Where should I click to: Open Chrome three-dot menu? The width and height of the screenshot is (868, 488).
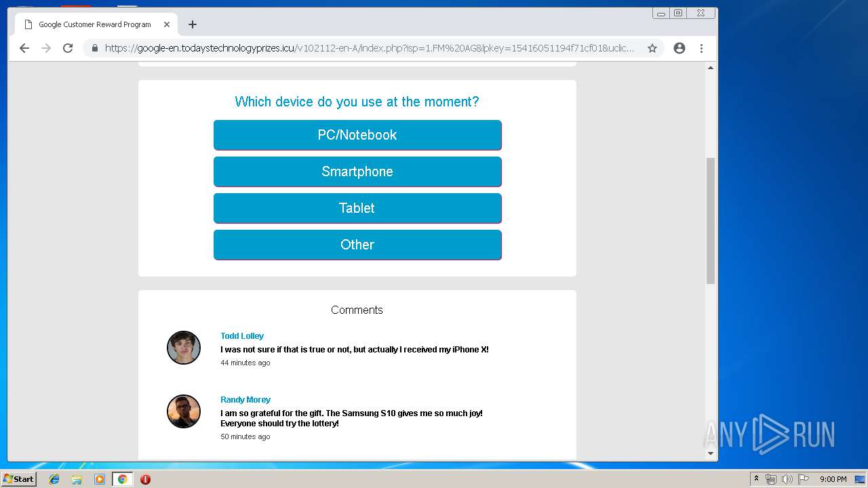click(x=701, y=48)
